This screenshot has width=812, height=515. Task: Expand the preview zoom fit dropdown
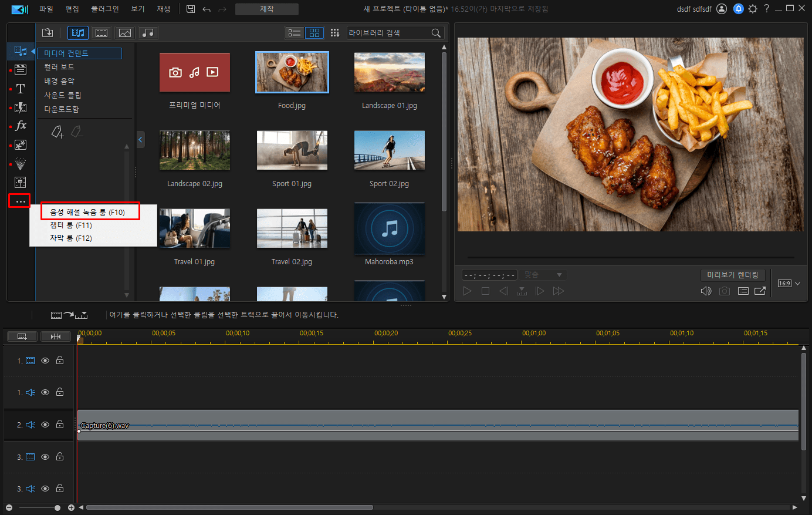tap(543, 275)
